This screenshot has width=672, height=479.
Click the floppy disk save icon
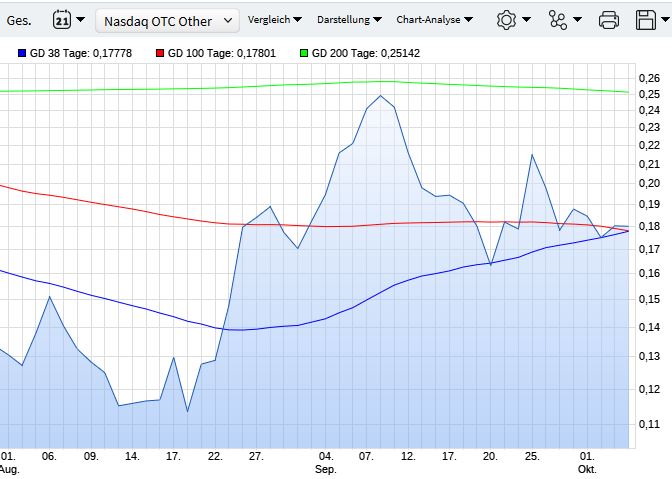[x=645, y=19]
